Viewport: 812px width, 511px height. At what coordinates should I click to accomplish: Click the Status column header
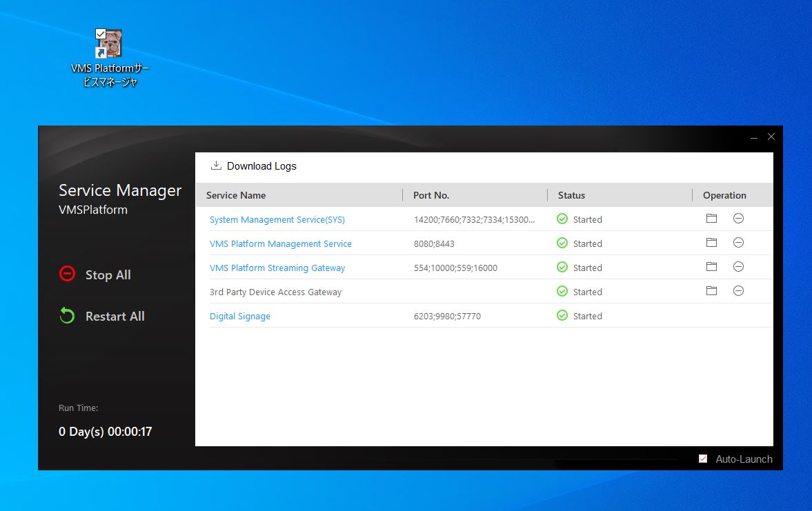tap(571, 195)
